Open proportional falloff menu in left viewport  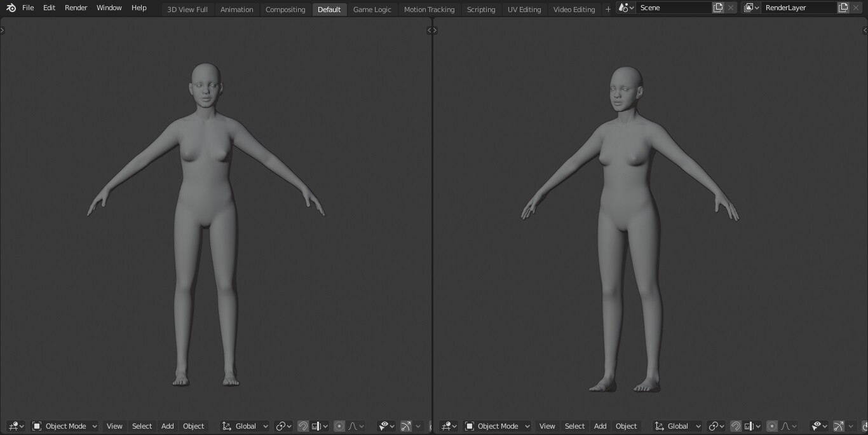(356, 426)
